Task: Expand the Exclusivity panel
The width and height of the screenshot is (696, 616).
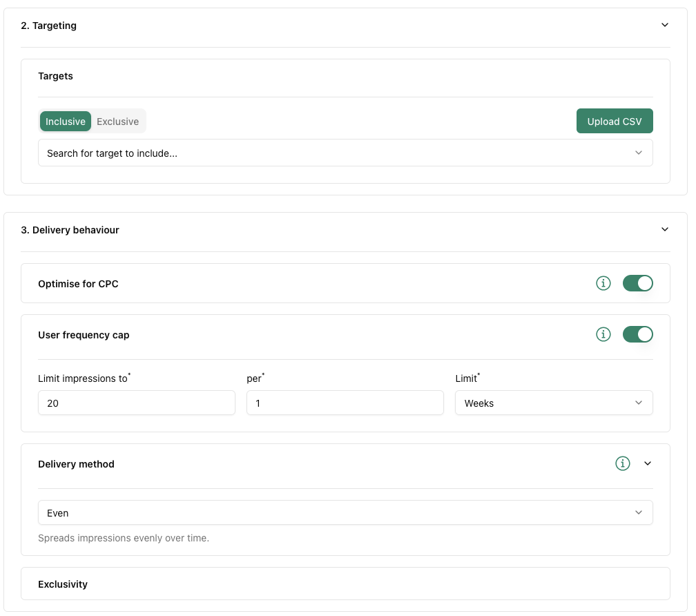Action: 345,584
